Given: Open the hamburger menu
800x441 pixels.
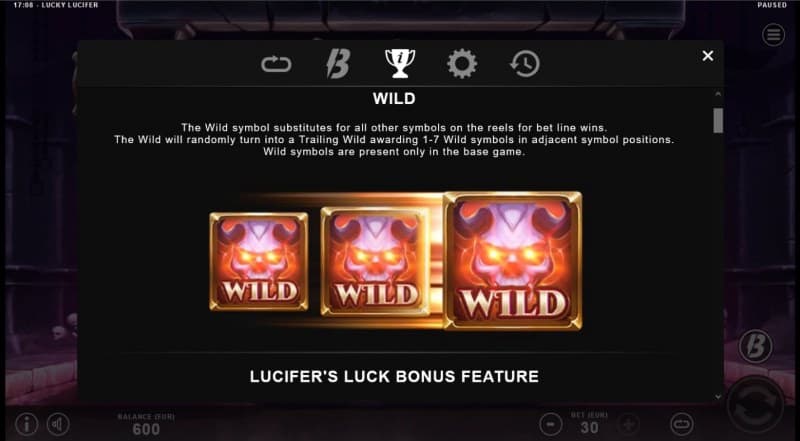Looking at the screenshot, I should 773,35.
